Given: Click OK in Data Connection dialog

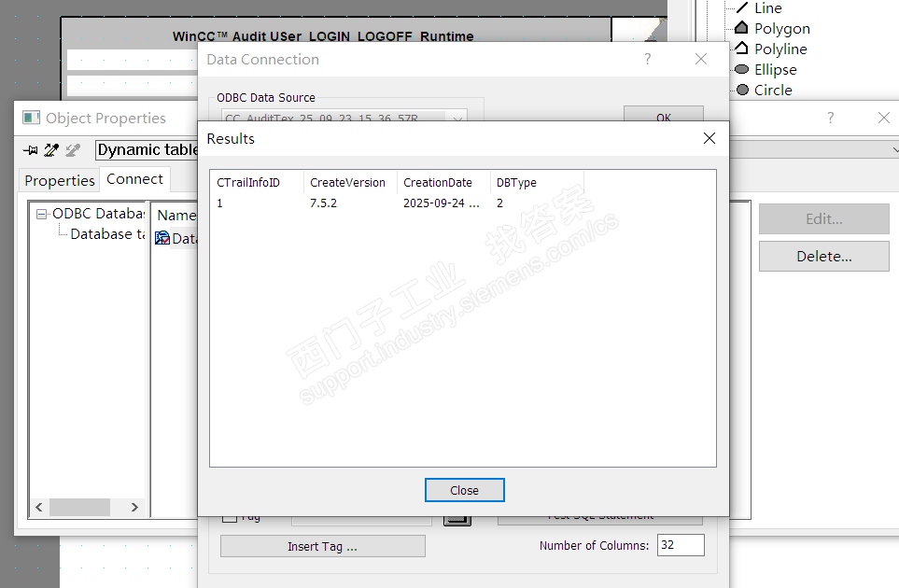Looking at the screenshot, I should 664,115.
